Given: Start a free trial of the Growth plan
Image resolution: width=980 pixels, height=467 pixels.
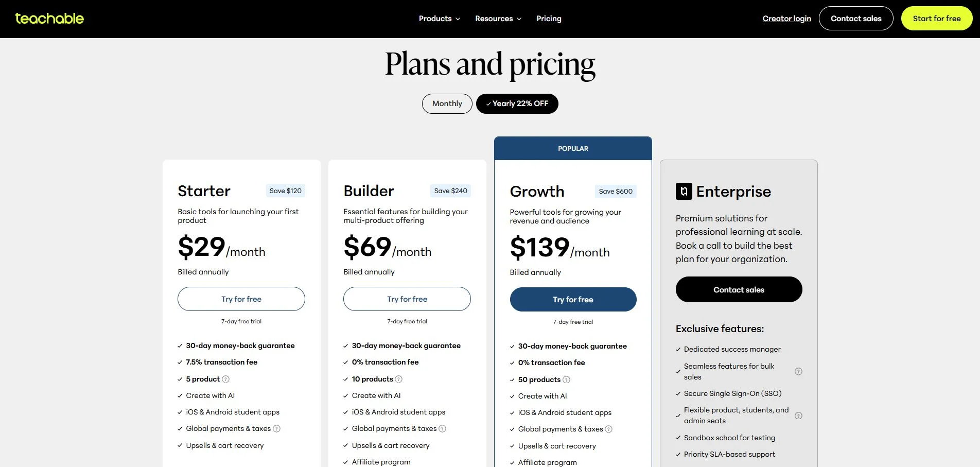Looking at the screenshot, I should pos(572,299).
